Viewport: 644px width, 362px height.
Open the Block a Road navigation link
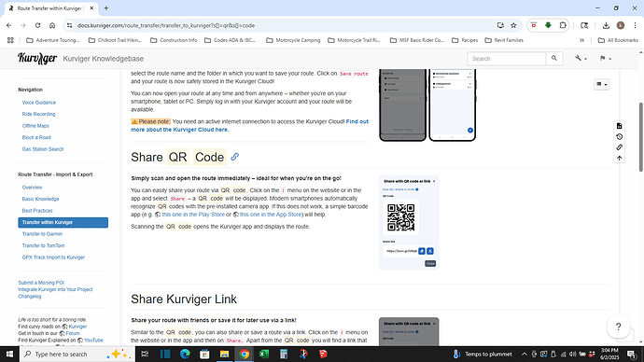click(36, 137)
